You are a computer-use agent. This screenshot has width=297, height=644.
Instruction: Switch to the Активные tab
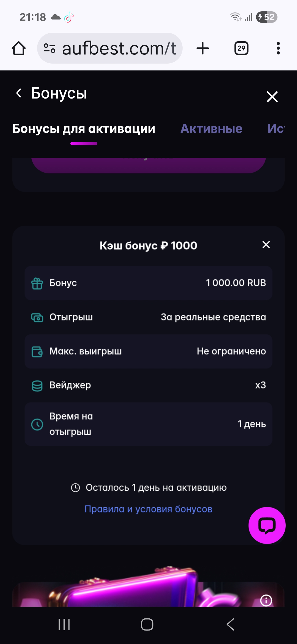[x=211, y=129]
